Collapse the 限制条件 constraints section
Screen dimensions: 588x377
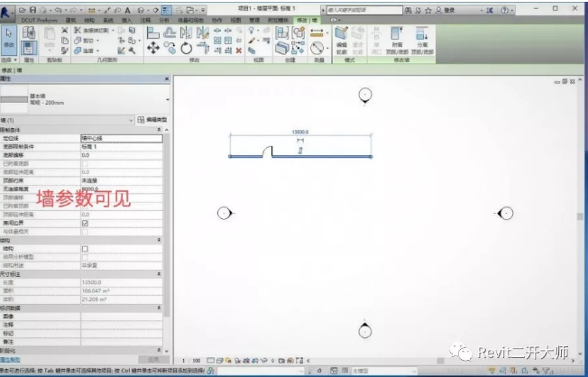159,129
